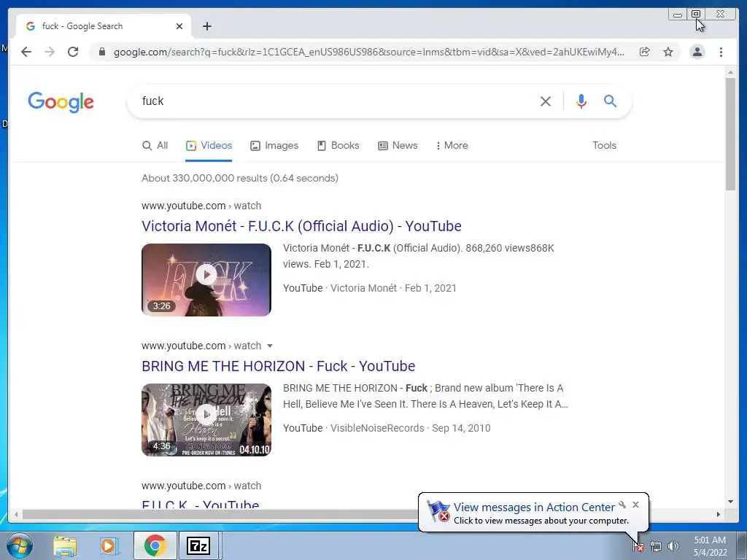747x560 pixels.
Task: Go back to the previous page
Action: point(26,52)
